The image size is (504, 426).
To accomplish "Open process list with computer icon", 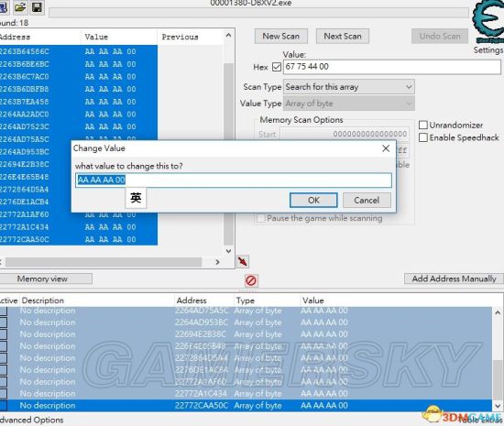I will pos(4,6).
